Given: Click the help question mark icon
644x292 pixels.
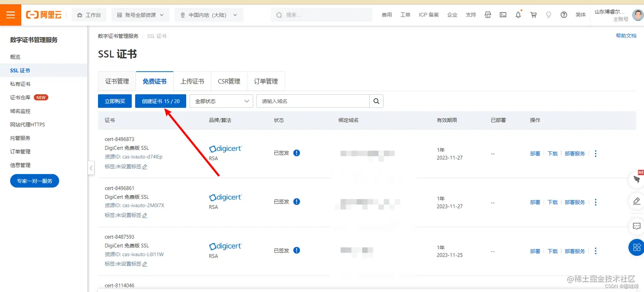Looking at the screenshot, I should [x=564, y=14].
